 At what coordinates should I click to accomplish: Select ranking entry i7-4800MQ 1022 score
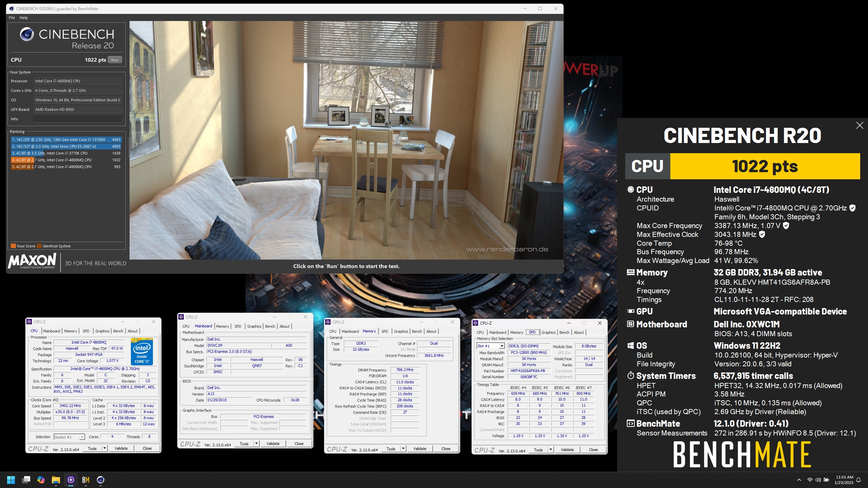pyautogui.click(x=66, y=160)
